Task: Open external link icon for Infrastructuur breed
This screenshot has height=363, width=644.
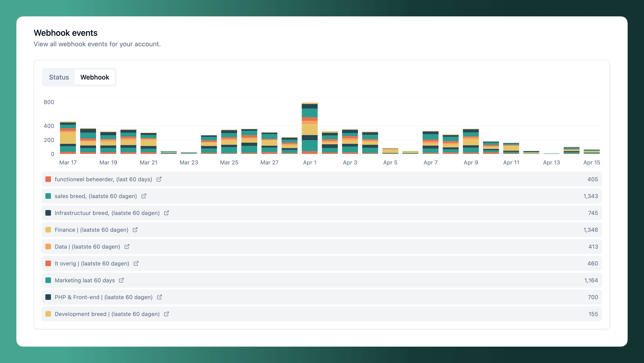Action: [166, 213]
